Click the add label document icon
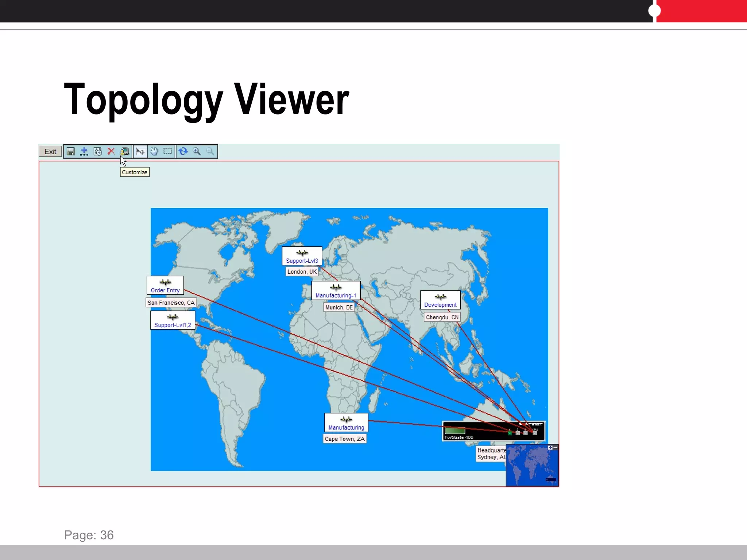The width and height of the screenshot is (747, 560). tap(98, 152)
